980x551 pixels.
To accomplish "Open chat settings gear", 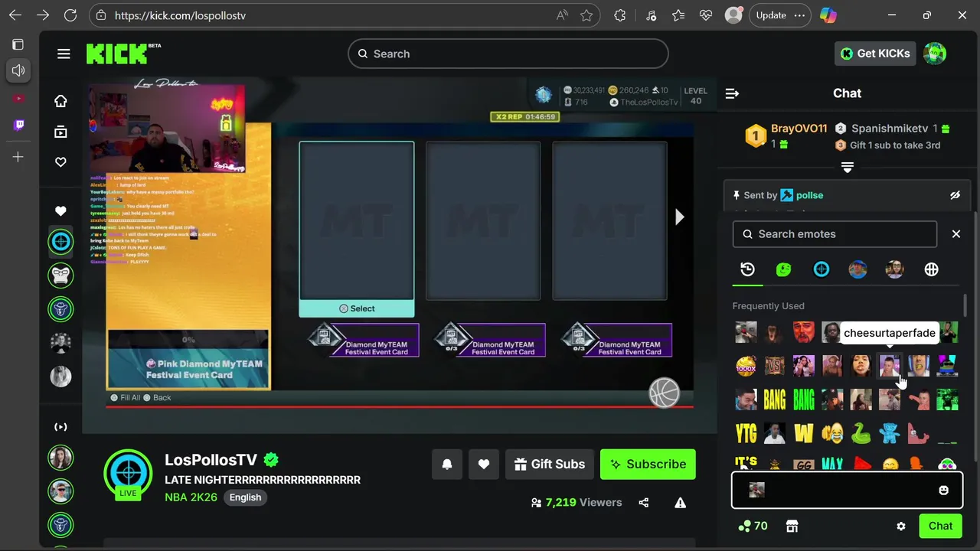I will pos(901,526).
